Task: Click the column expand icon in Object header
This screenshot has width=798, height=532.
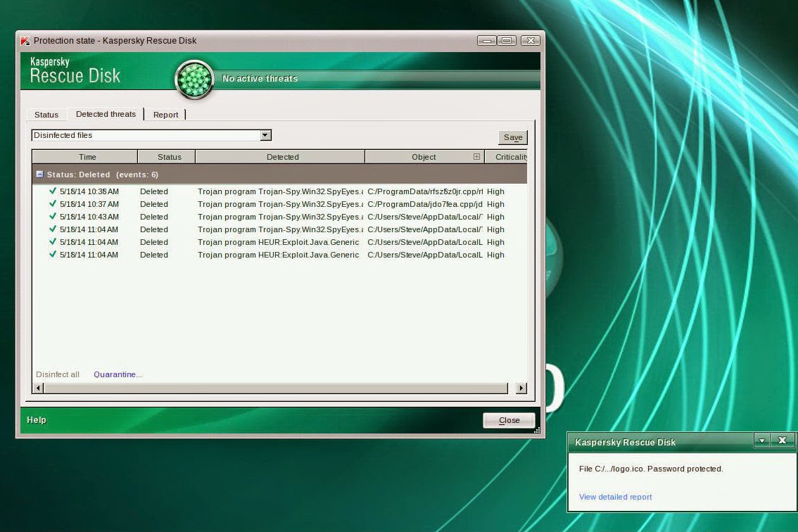Action: click(x=476, y=157)
